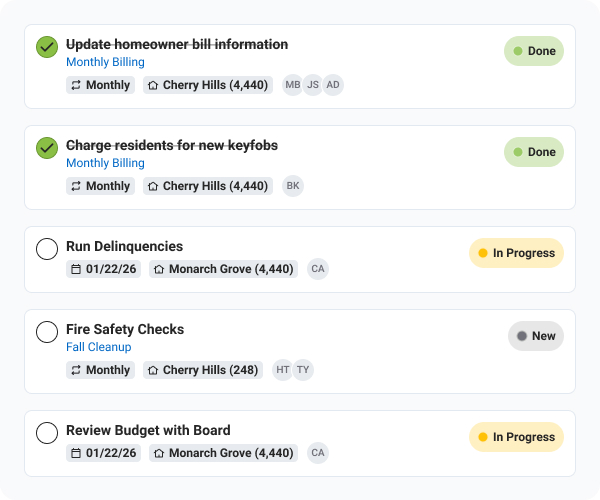Click the BK assignee avatar

293,186
